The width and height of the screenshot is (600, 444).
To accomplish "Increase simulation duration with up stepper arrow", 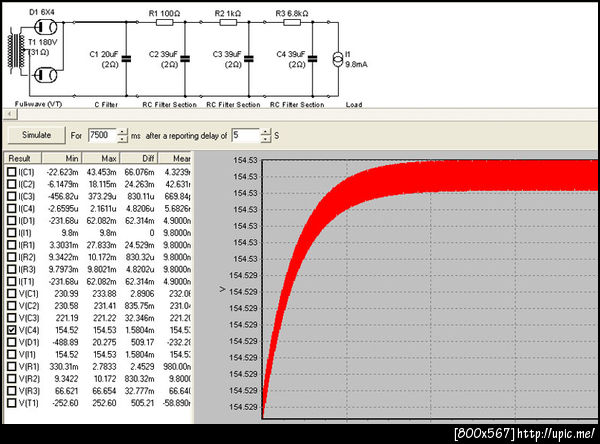I will coord(122,132).
